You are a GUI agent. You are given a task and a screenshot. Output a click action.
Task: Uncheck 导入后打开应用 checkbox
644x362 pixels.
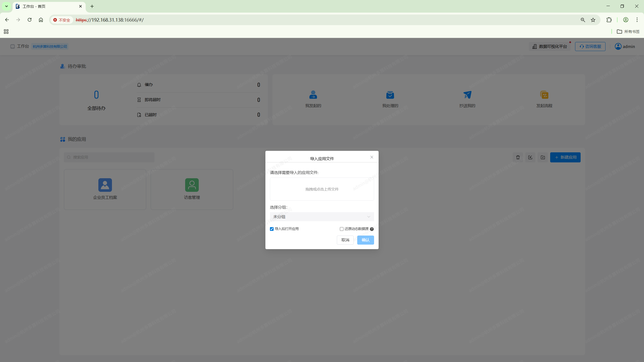(x=272, y=229)
